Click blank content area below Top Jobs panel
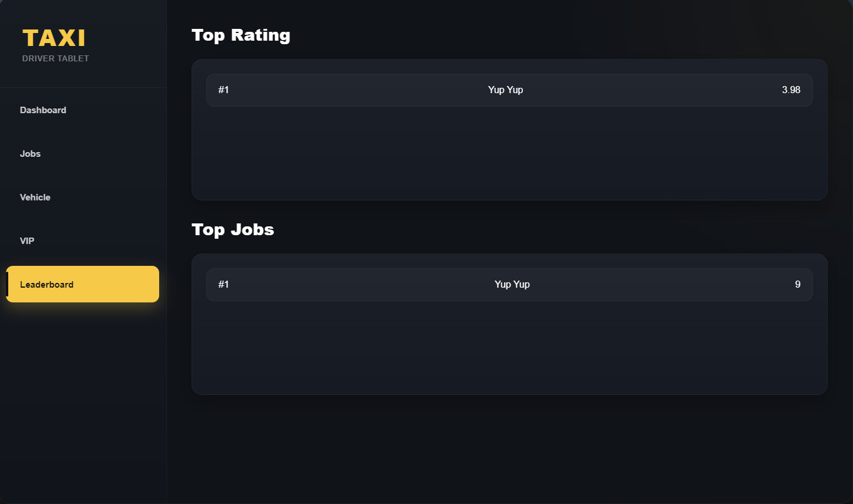 tap(509, 448)
